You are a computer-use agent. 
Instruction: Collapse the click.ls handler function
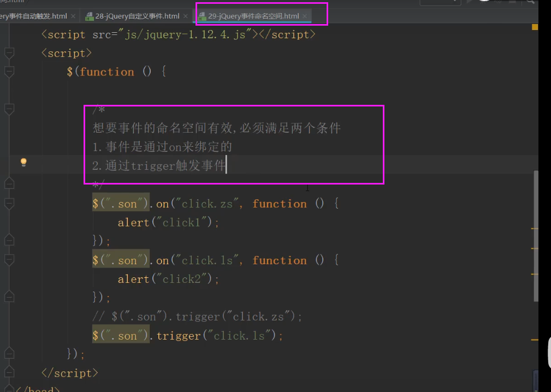[x=9, y=260]
